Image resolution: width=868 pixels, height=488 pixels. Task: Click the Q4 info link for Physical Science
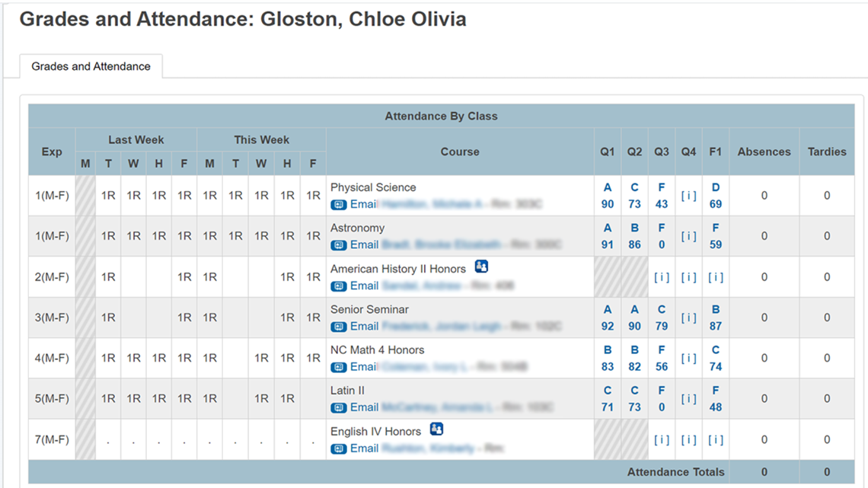688,196
